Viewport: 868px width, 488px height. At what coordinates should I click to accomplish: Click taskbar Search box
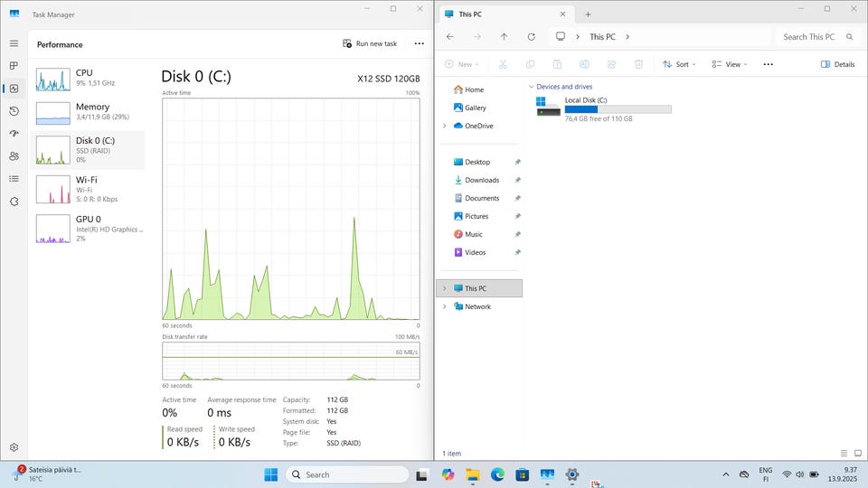(347, 474)
